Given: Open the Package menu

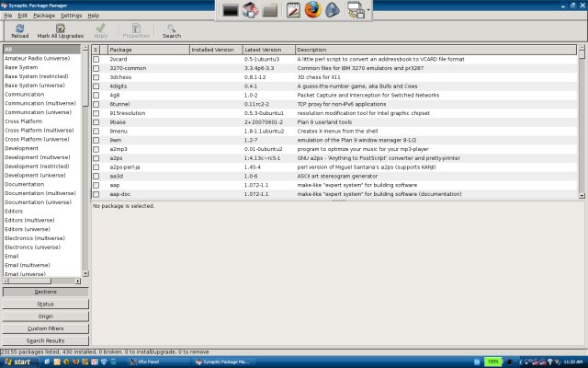Looking at the screenshot, I should 44,16.
